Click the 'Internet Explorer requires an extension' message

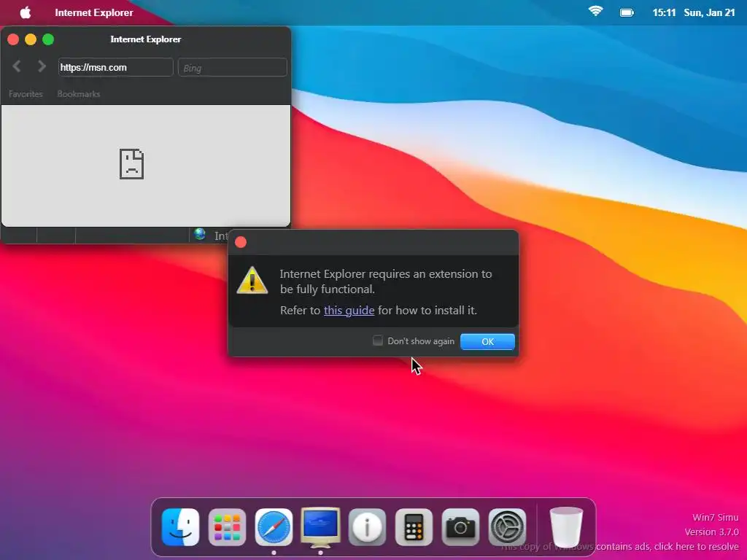coord(386,281)
